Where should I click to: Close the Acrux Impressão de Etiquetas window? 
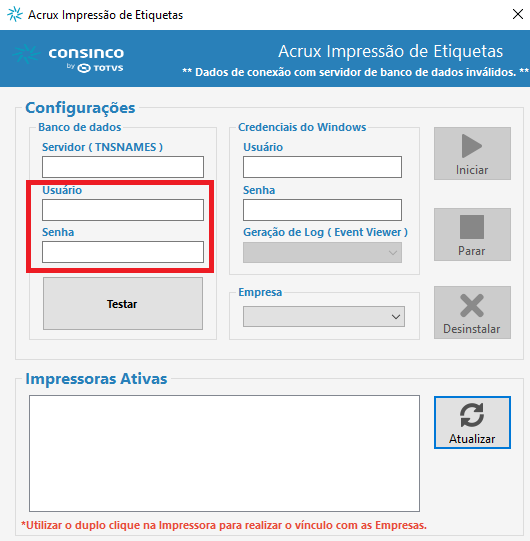518,14
